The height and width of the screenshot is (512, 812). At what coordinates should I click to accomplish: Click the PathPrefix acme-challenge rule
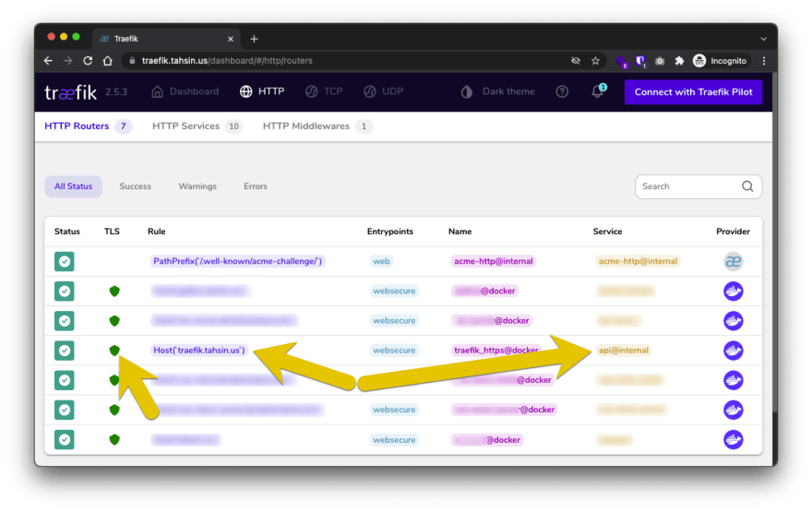[238, 261]
